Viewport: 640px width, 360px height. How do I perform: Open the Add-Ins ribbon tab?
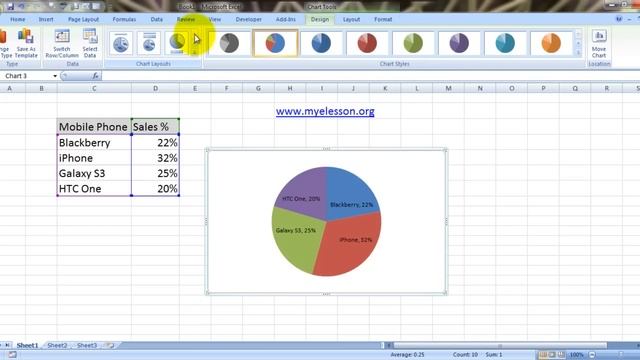tap(285, 19)
